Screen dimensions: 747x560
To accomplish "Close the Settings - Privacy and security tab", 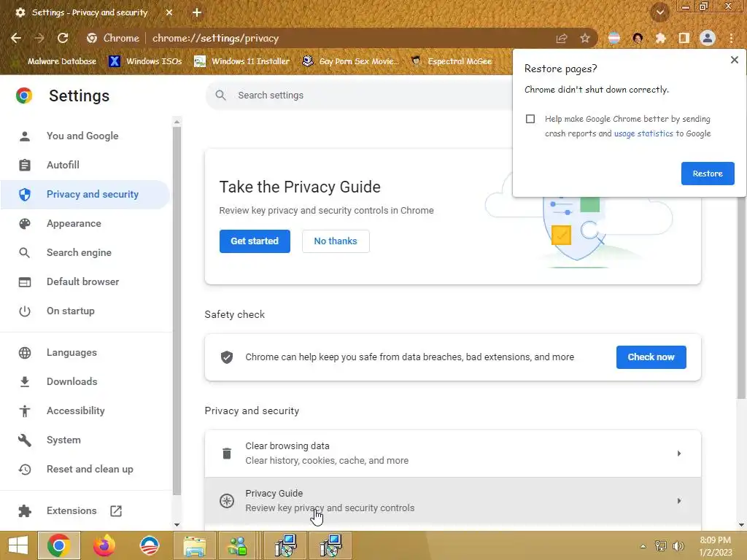I will (x=169, y=12).
